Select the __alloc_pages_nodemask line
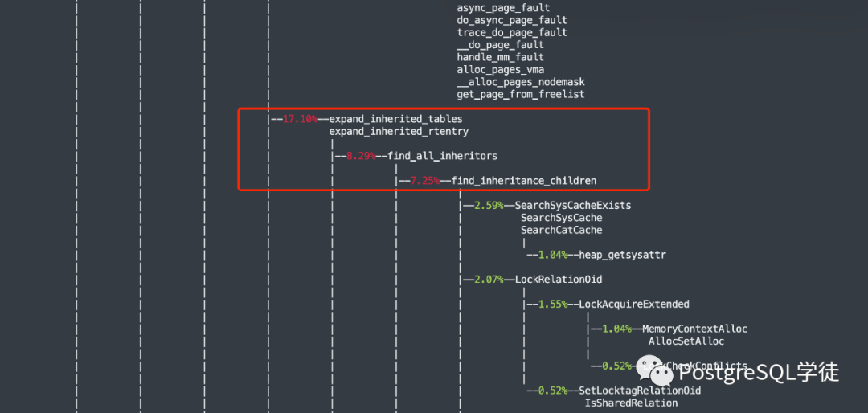The width and height of the screenshot is (868, 413). pyautogui.click(x=521, y=82)
